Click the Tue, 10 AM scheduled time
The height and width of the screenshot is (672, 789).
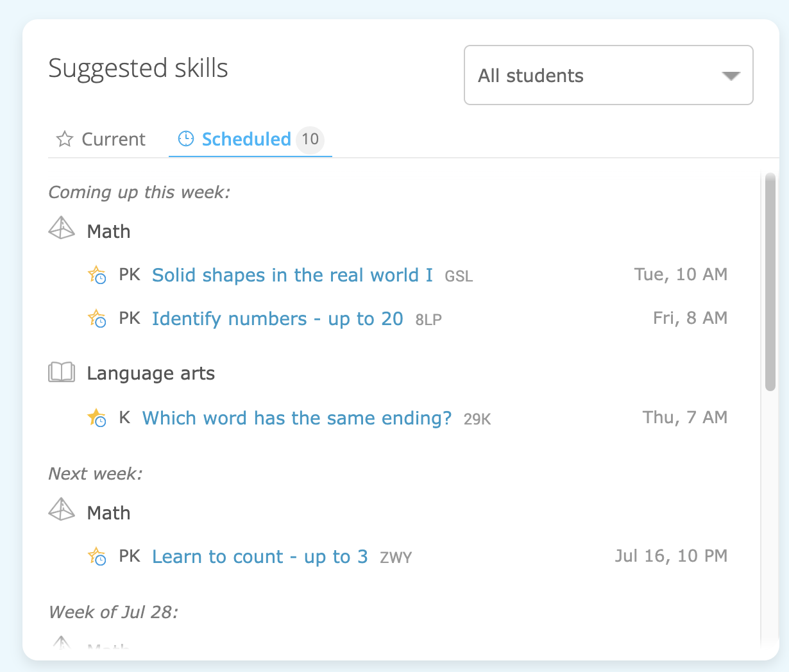pos(681,274)
